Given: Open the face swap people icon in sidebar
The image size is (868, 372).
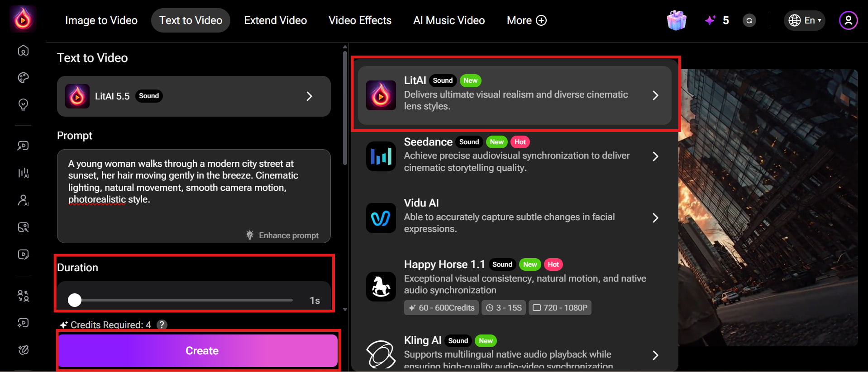Looking at the screenshot, I should (23, 296).
